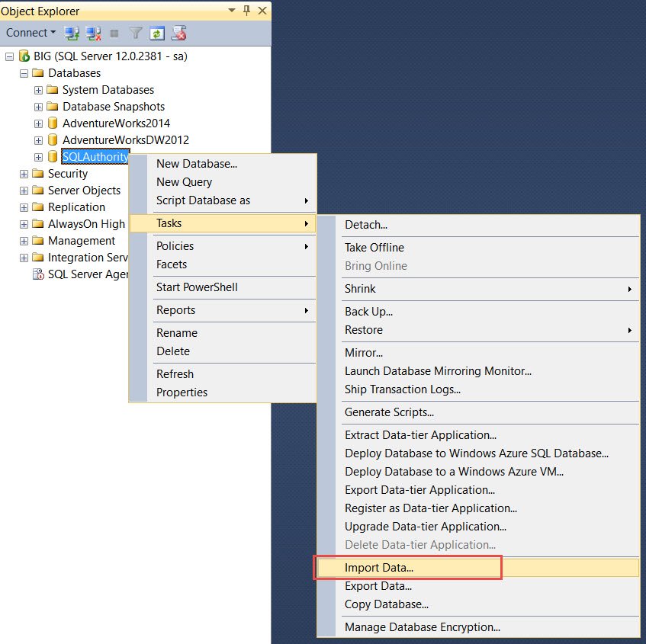Choose Export Data-tier Application...
646x644 pixels.
[x=478, y=489]
